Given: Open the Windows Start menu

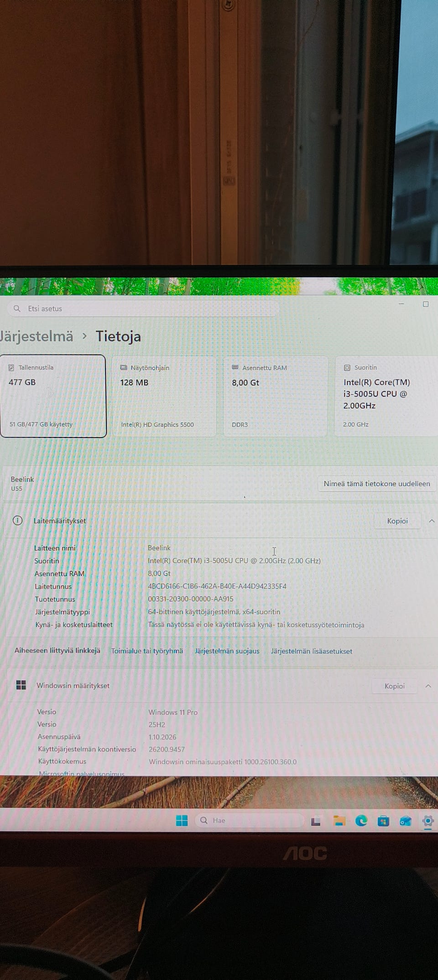Looking at the screenshot, I should [x=182, y=821].
